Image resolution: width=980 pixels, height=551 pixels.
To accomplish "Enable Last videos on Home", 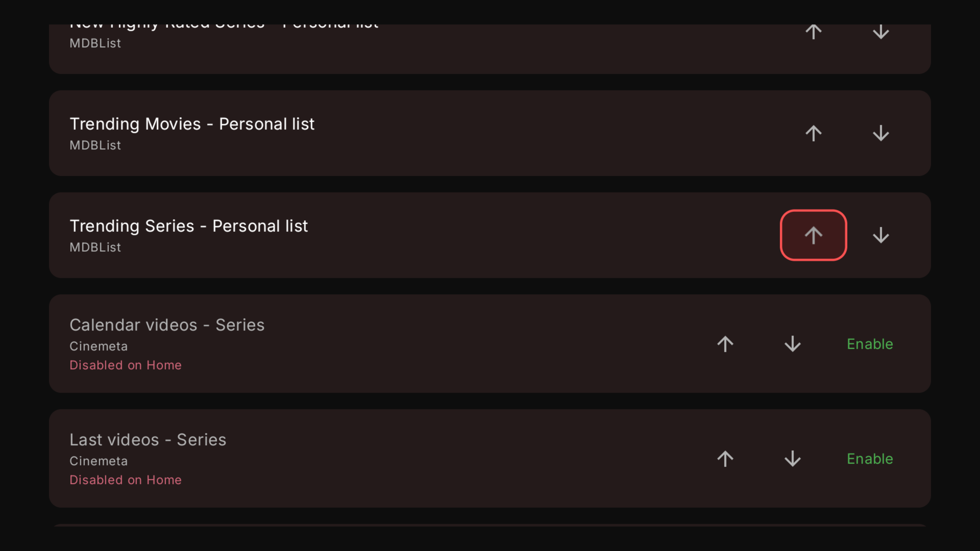I will click(870, 459).
